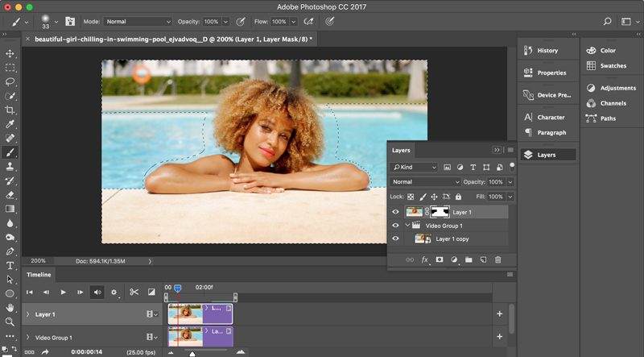This screenshot has width=644, height=357.
Task: Select the Pen tool
Action: pyautogui.click(x=10, y=251)
